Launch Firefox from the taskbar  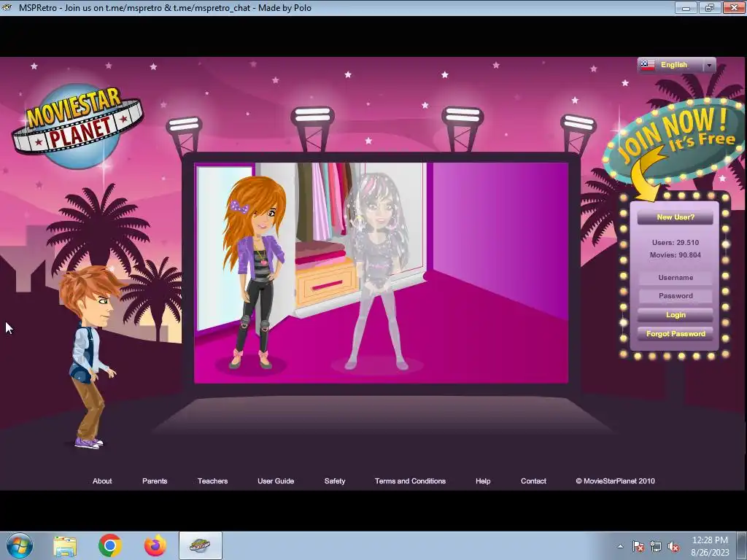(x=155, y=545)
